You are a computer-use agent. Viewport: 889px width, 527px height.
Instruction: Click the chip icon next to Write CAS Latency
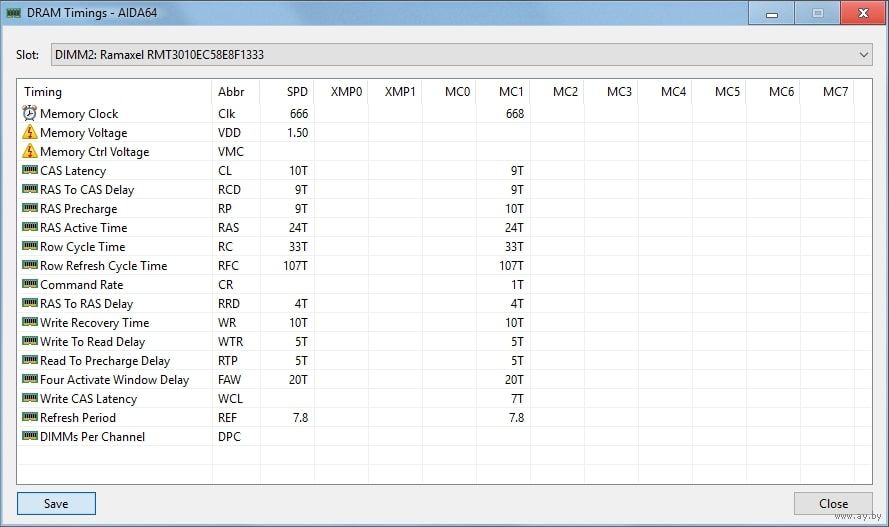(29, 399)
